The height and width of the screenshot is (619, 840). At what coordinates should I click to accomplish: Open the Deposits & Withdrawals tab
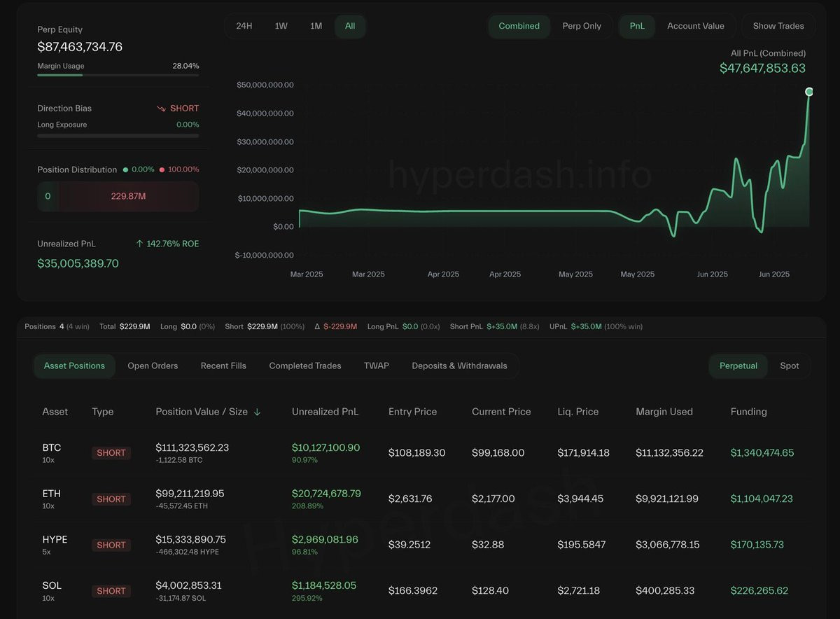pyautogui.click(x=459, y=366)
